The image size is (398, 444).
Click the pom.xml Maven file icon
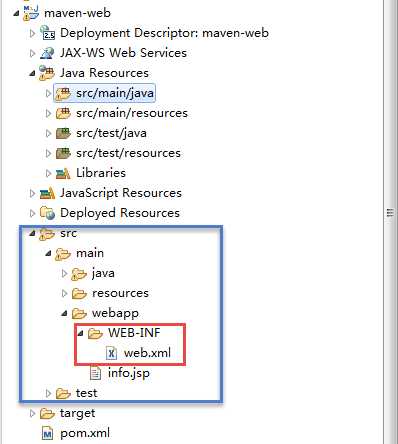point(47,434)
